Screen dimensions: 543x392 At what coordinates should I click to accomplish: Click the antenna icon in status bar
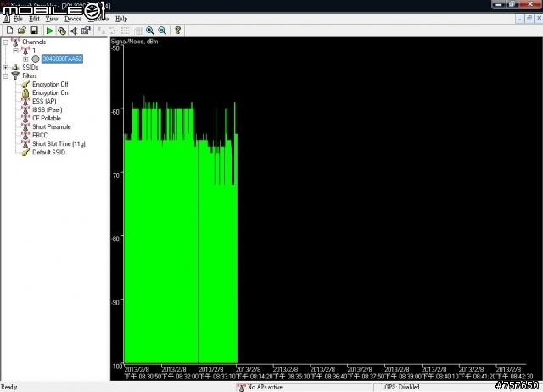pos(241,387)
